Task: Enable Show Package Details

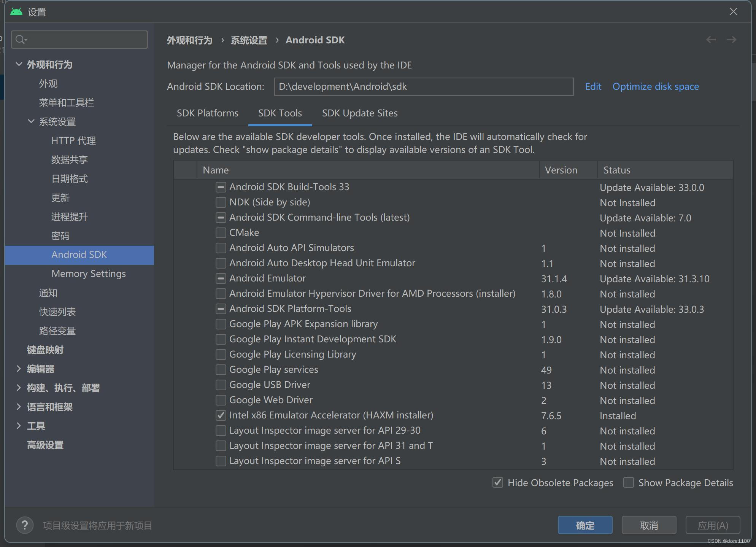Action: (629, 483)
